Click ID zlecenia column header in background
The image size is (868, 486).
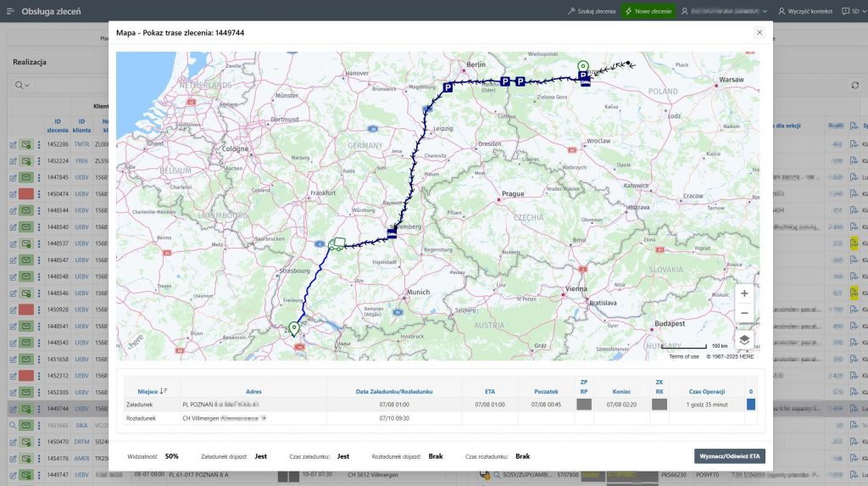[58, 126]
